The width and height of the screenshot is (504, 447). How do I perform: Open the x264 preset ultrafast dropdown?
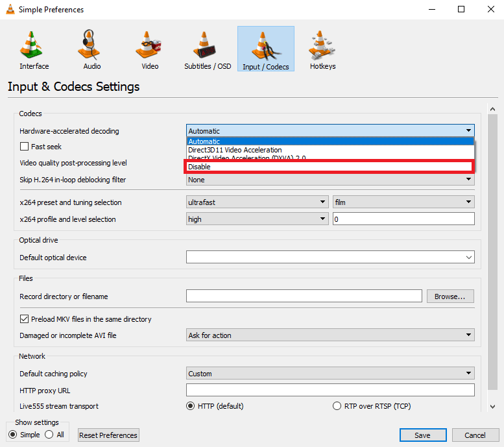pos(257,202)
